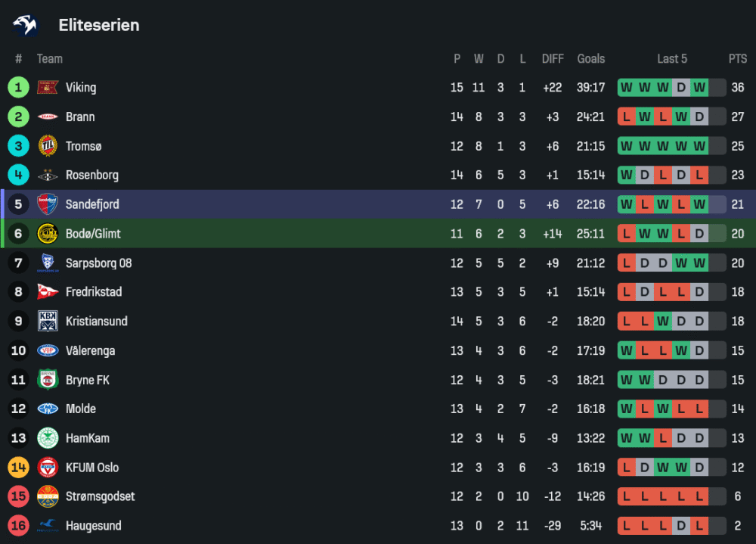Click the Strømsgodset team badge
The height and width of the screenshot is (544, 756).
coord(48,497)
